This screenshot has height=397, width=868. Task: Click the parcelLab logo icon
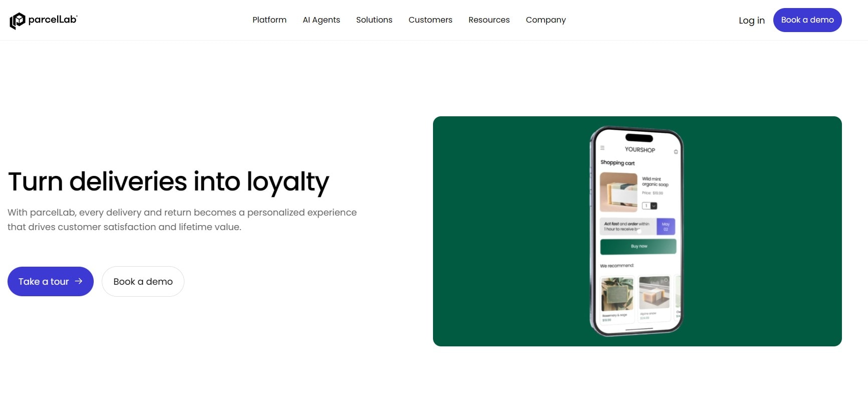click(x=18, y=21)
